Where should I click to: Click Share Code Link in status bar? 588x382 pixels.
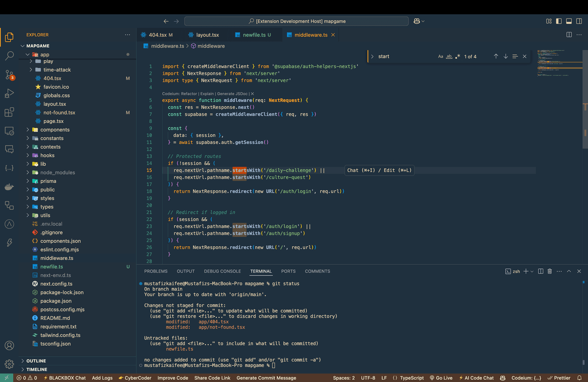coord(212,378)
